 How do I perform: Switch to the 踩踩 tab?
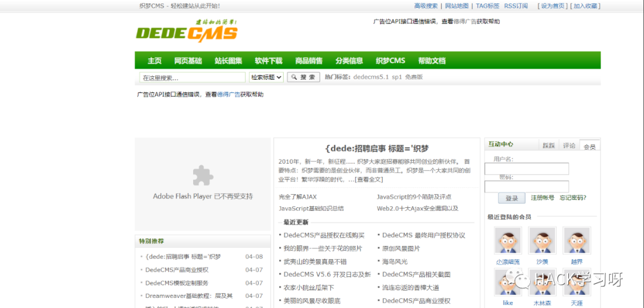tap(549, 145)
